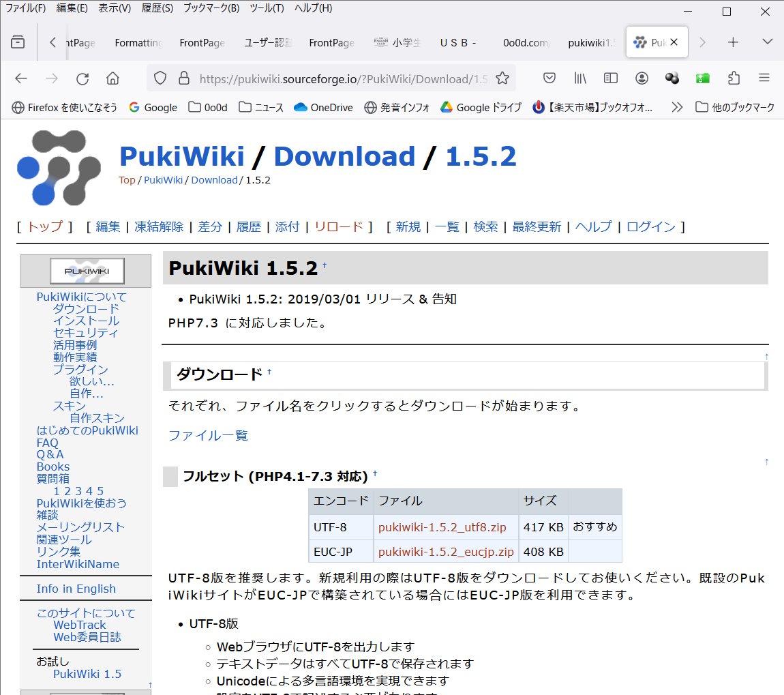Open the Firefox account icon
This screenshot has width=784, height=695.
642,78
